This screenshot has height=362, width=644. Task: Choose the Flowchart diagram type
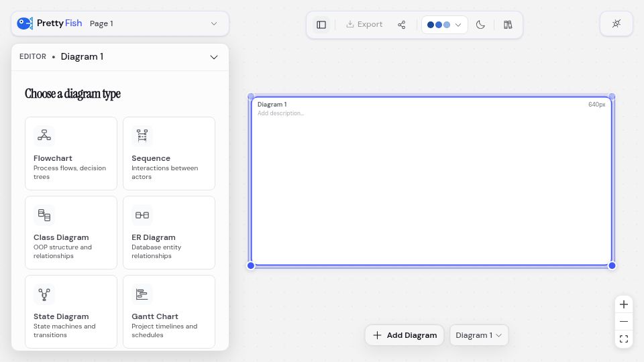pos(71,154)
